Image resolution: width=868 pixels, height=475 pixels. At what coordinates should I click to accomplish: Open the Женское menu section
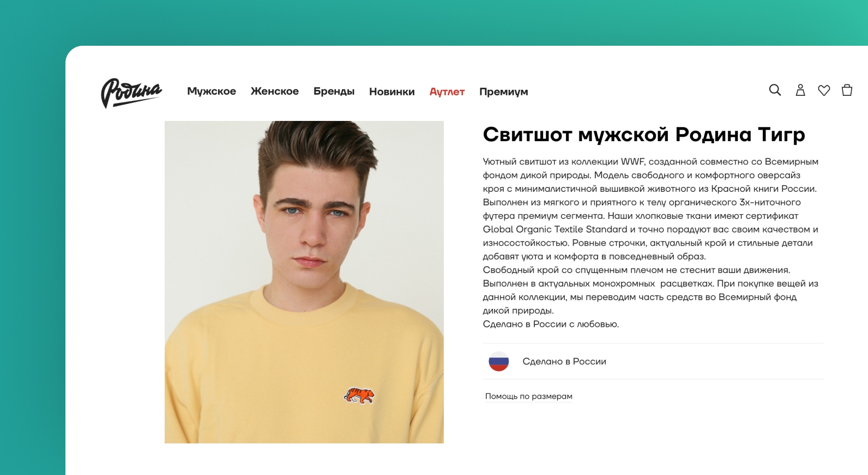click(x=274, y=92)
